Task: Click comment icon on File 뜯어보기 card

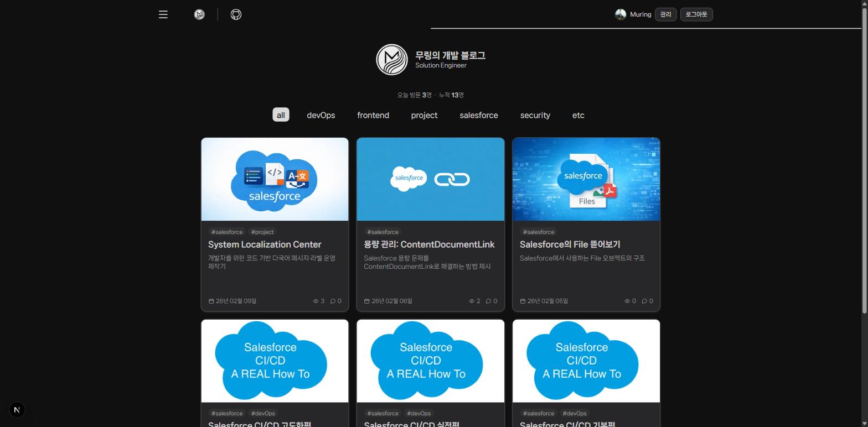Action: (644, 301)
